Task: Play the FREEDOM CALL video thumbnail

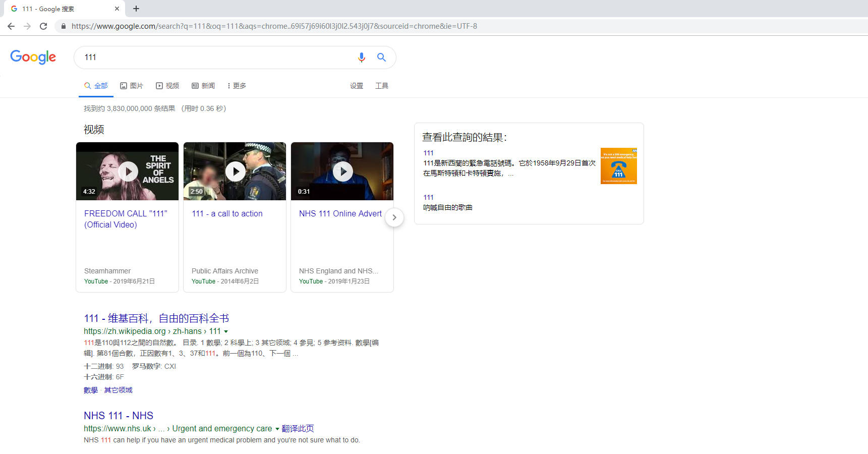Action: tap(127, 172)
